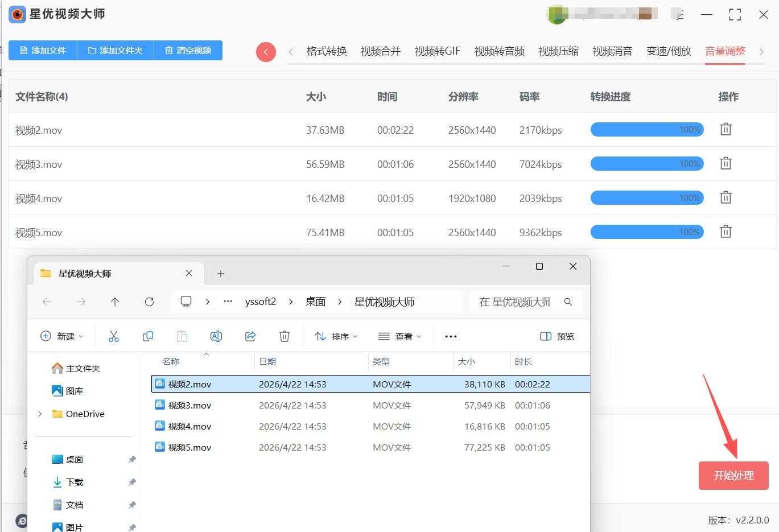Image resolution: width=779 pixels, height=532 pixels.
Task: Switch to the 视频压缩 tab
Action: tap(559, 51)
